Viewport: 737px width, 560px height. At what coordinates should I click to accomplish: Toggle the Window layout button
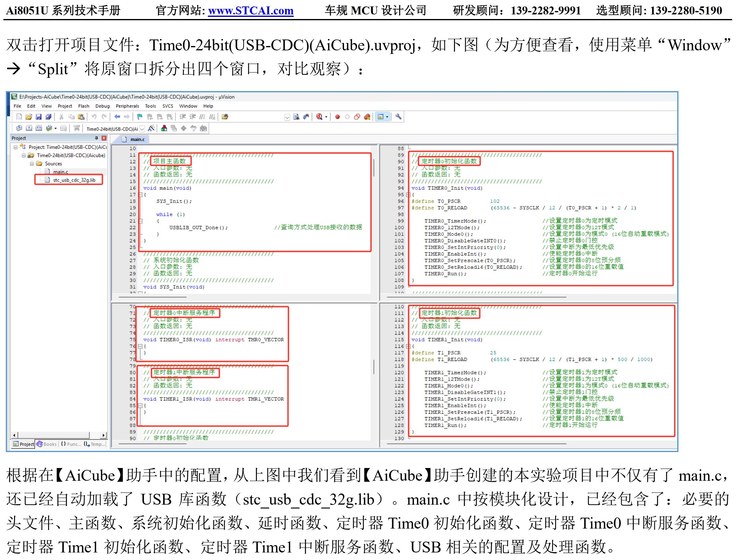380,117
